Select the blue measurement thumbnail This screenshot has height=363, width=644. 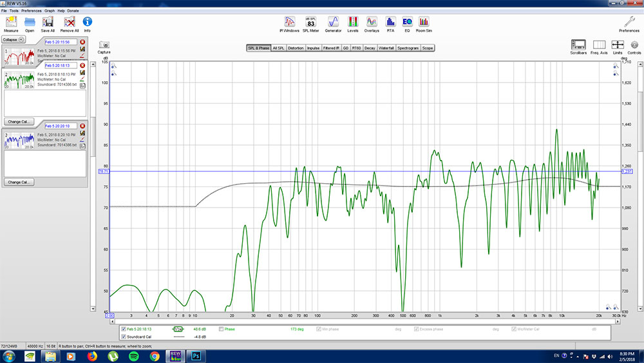pos(19,140)
